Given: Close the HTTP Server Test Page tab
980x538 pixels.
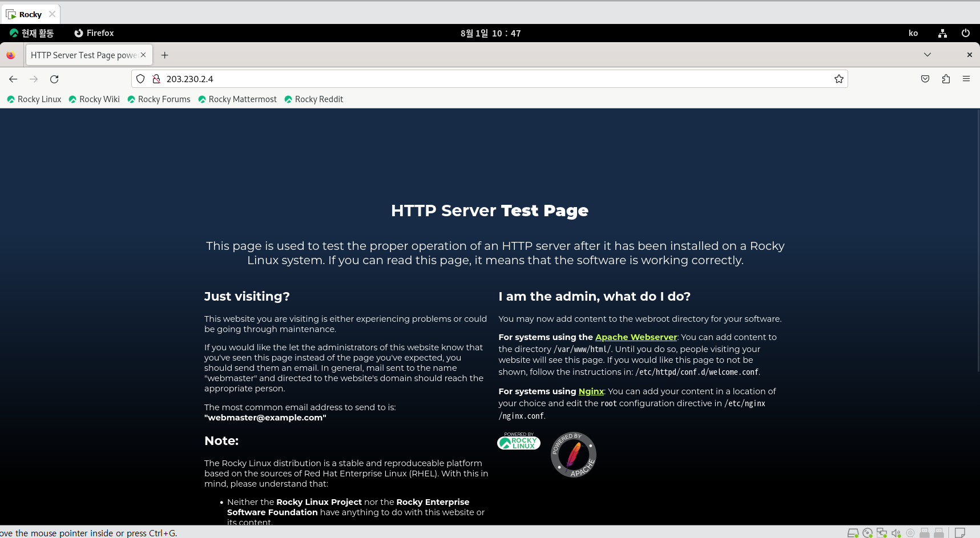Looking at the screenshot, I should click(143, 55).
